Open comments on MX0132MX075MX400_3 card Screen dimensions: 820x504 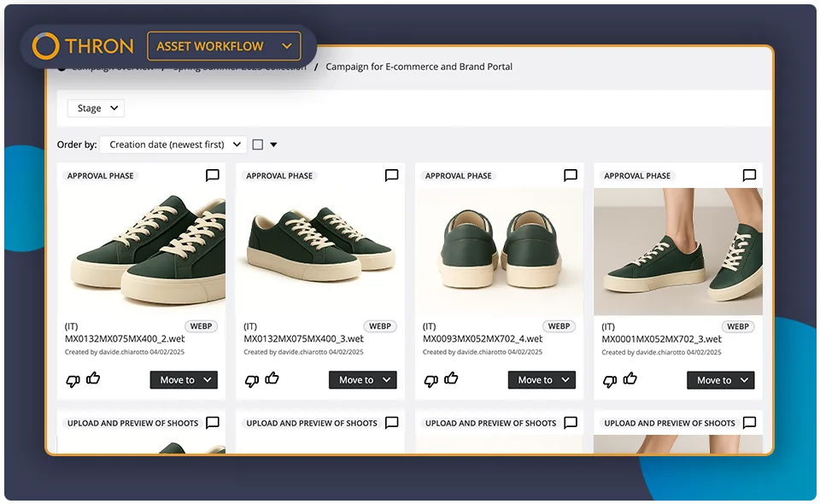pos(392,175)
